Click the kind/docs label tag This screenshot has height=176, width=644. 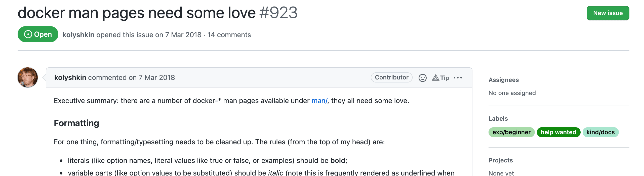point(600,132)
